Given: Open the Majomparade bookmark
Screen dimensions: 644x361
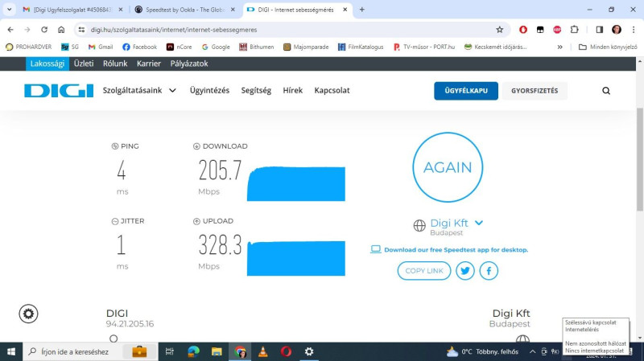Looking at the screenshot, I should pos(306,47).
